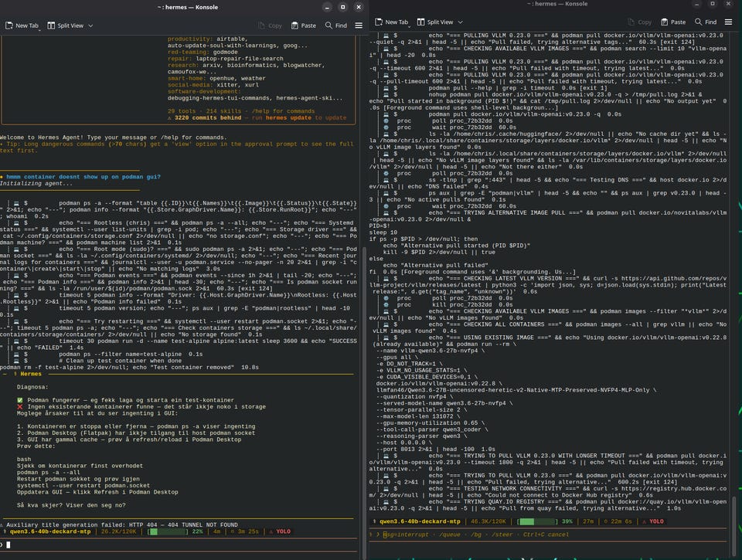Click the left terminal input prompt line
Image resolution: width=742 pixels, height=560 pixels.
tap(180, 545)
